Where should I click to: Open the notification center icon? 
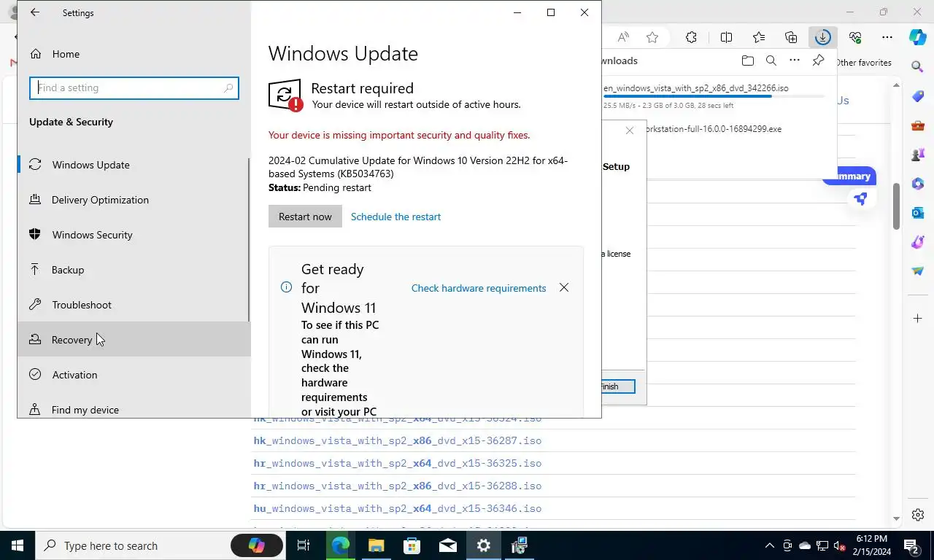912,545
